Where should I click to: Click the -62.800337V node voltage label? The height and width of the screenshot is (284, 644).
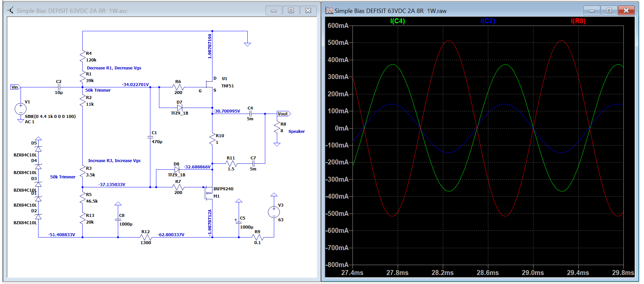[171, 235]
